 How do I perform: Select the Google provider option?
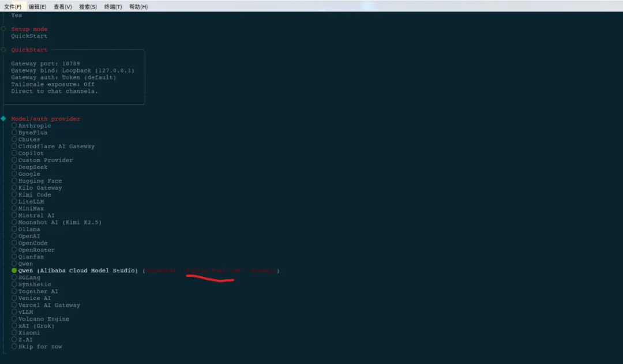[26, 174]
